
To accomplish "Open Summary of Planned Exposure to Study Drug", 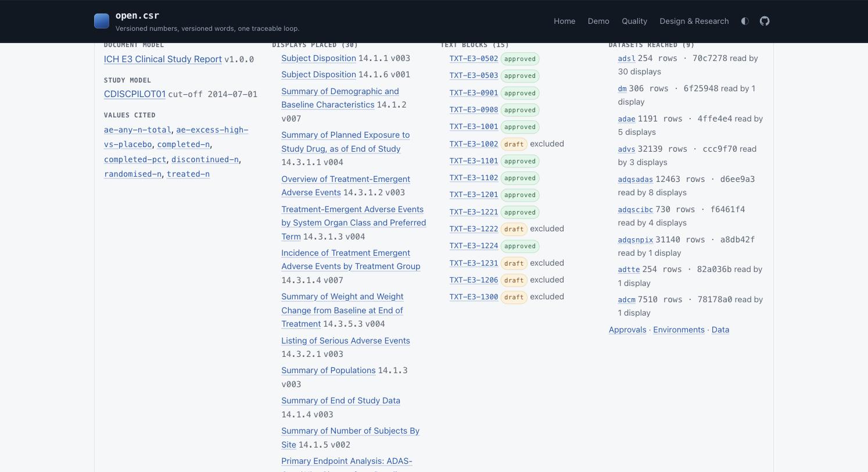I will point(346,142).
